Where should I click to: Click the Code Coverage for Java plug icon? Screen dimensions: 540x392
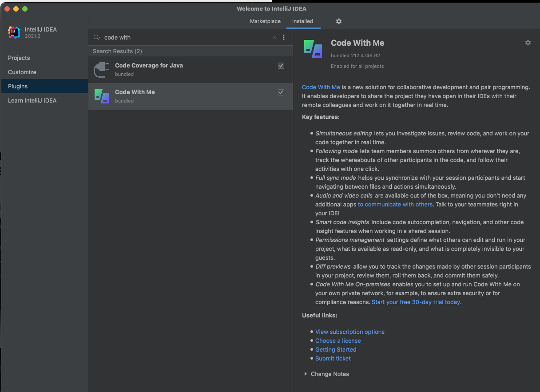click(x=102, y=70)
